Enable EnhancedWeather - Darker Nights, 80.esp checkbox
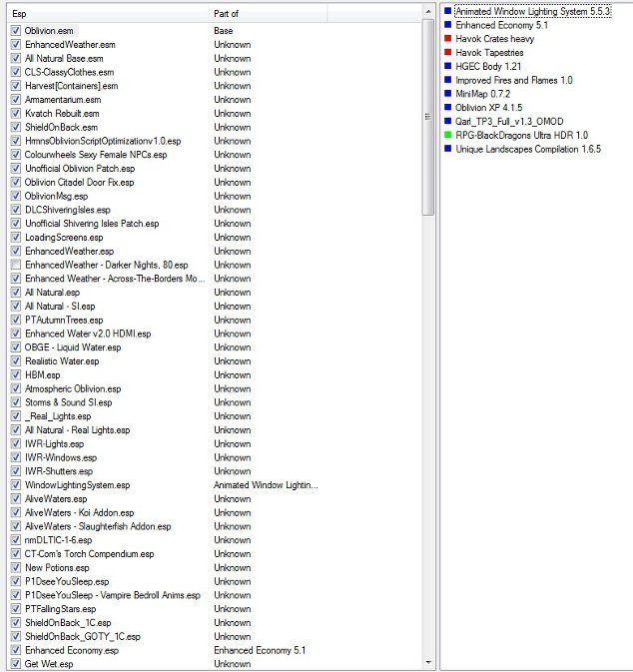Image resolution: width=633 pixels, height=672 pixels. click(x=16, y=265)
